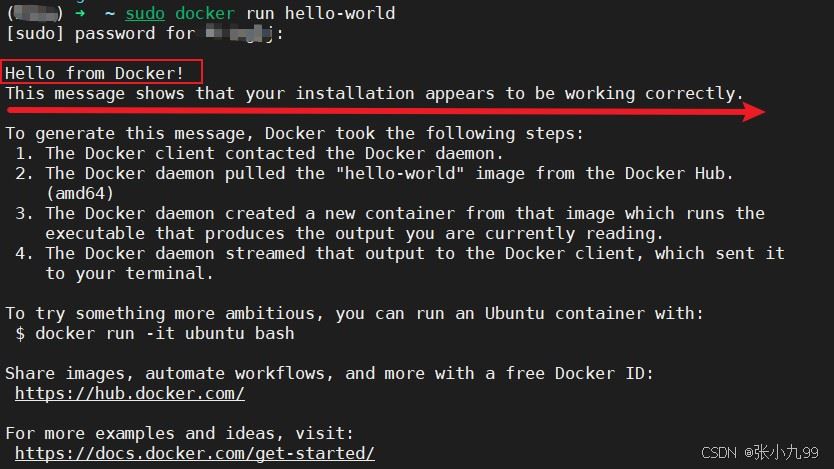This screenshot has height=469, width=834.
Task: Click the 'sudo' command word
Action: pyautogui.click(x=145, y=13)
